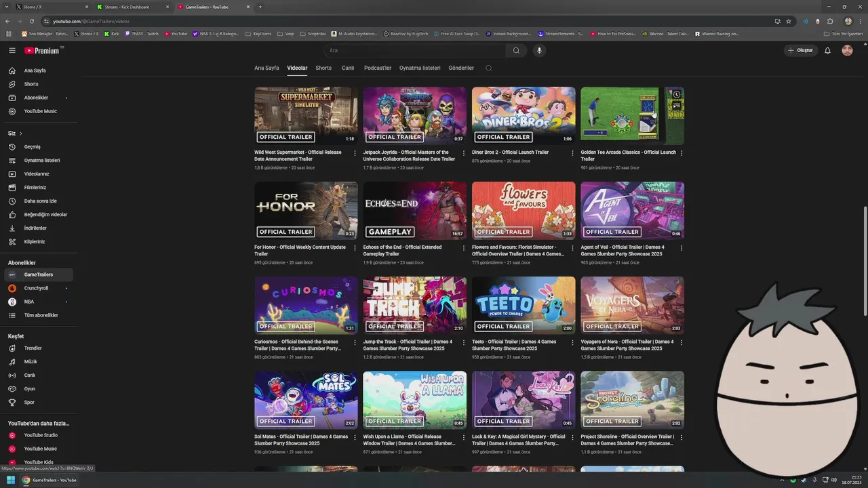
Task: Open İndirilenler in the sidebar
Action: coord(39,228)
